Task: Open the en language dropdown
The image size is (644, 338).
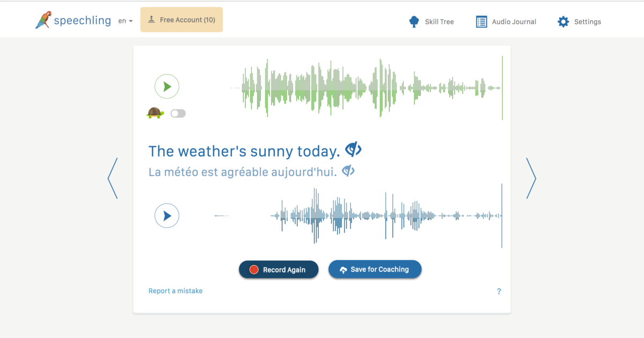Action: tap(126, 21)
